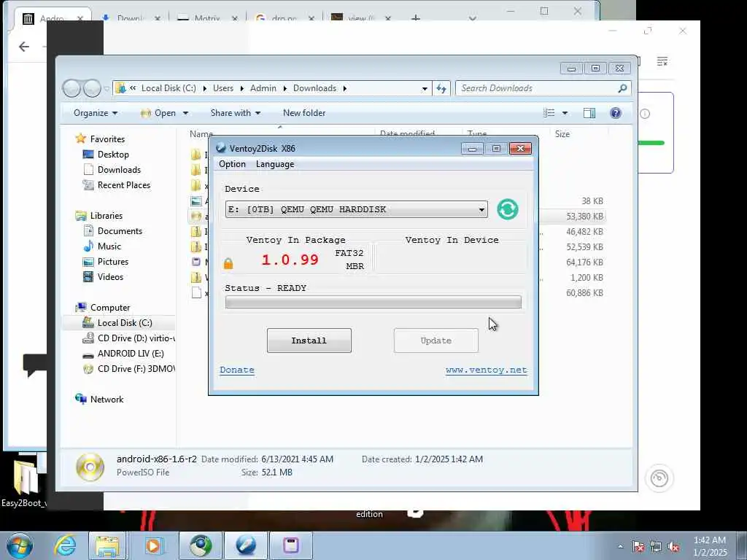Open Music library

click(x=109, y=246)
